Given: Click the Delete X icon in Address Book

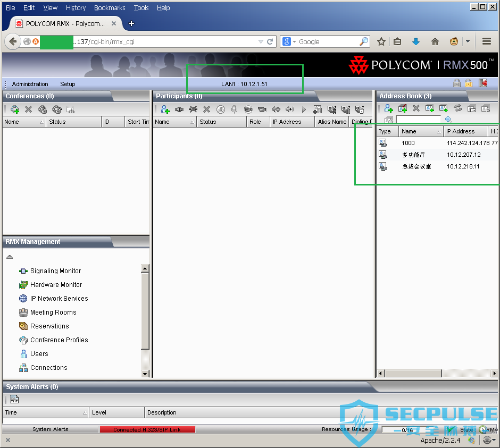Looking at the screenshot, I should [416, 108].
